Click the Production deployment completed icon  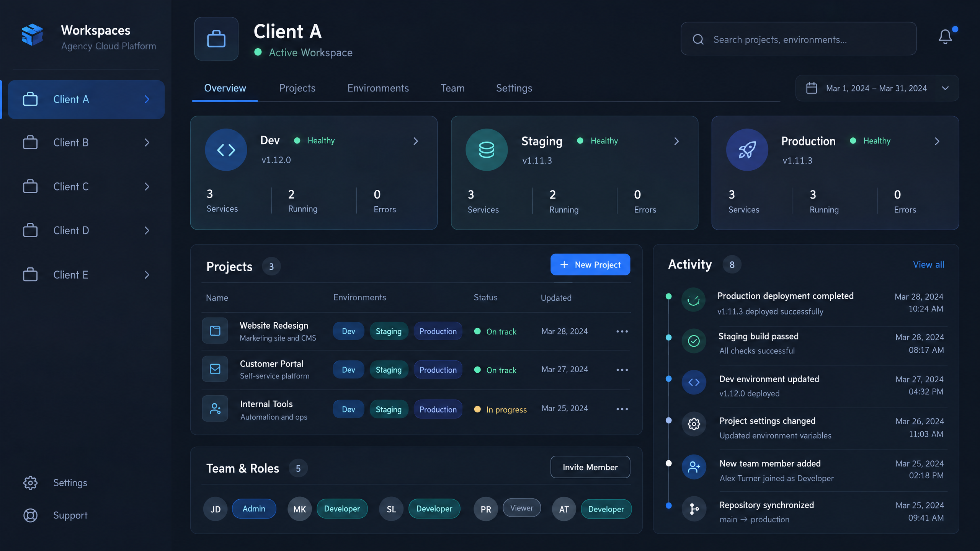(x=693, y=300)
